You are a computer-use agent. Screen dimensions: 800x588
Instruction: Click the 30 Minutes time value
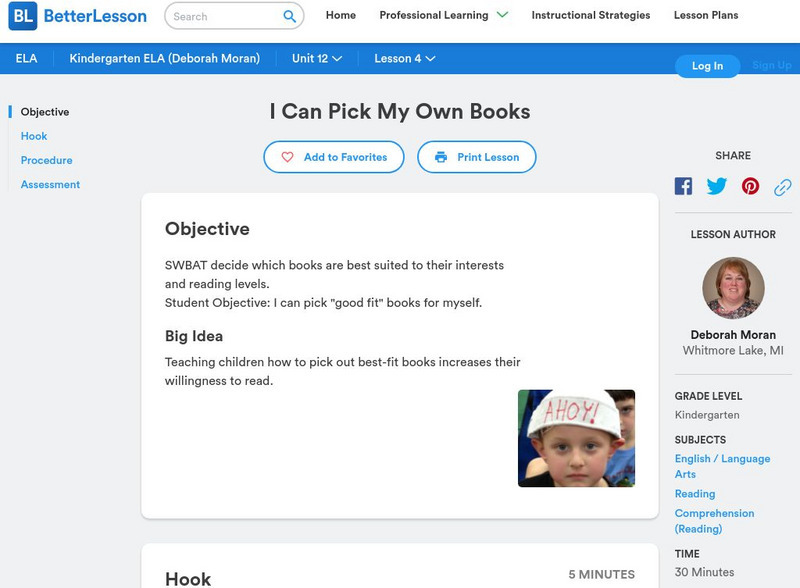(x=704, y=572)
